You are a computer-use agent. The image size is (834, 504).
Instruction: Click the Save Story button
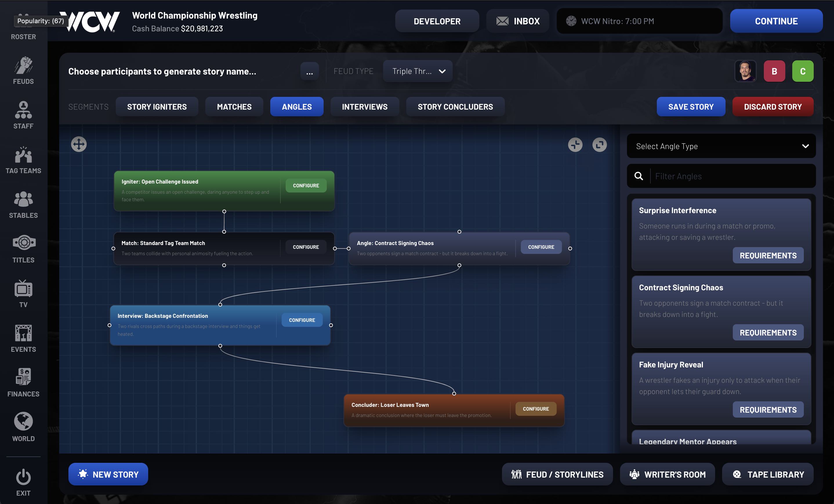tap(691, 107)
